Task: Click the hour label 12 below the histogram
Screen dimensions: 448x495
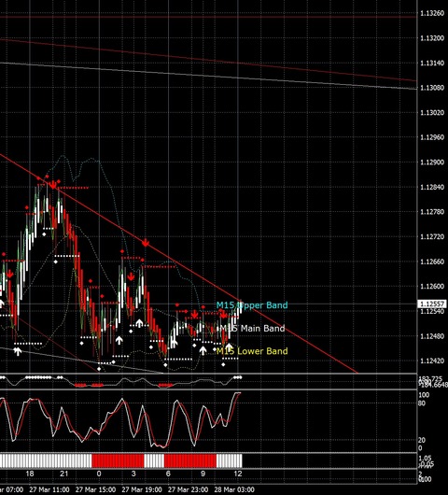Action: point(238,474)
